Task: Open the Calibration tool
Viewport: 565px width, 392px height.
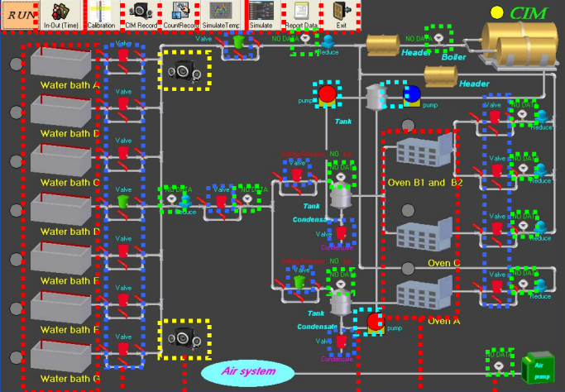Action: tap(101, 15)
